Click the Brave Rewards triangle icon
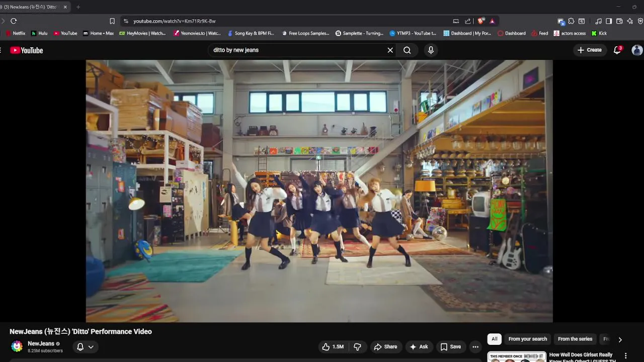This screenshot has width=644, height=362. 492,21
